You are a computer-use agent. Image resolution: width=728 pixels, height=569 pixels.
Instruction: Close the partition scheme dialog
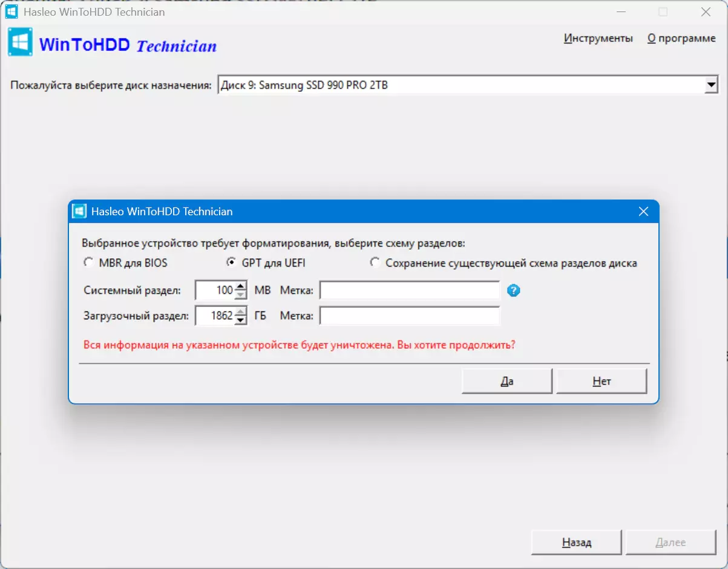tap(643, 212)
